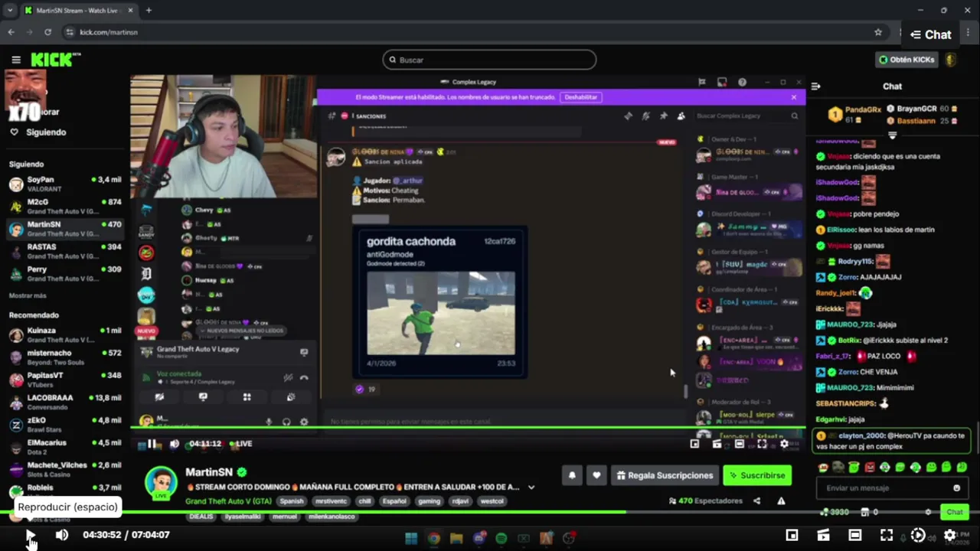The height and width of the screenshot is (551, 980).
Task: Click Deshabilitar in Discord streamer banner
Action: pos(580,97)
